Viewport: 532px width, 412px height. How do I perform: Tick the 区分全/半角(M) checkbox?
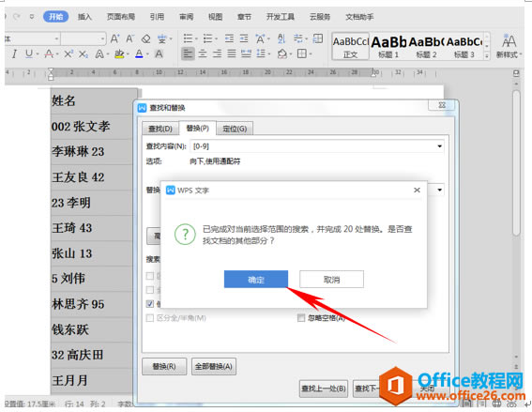point(149,318)
